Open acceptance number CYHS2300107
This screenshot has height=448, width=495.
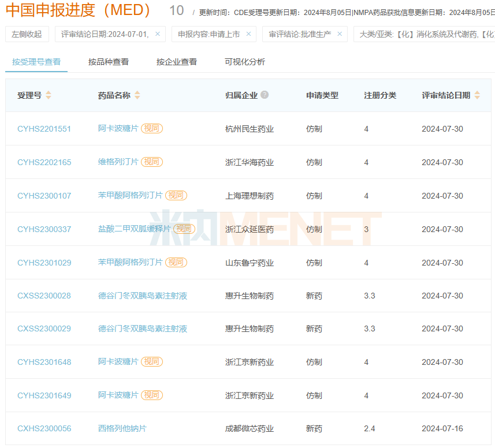[x=44, y=196]
